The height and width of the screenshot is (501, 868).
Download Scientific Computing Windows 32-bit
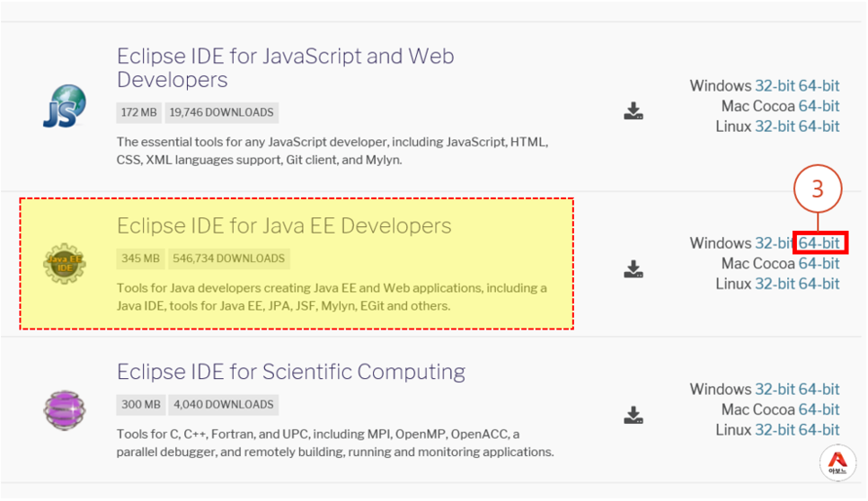[775, 390]
